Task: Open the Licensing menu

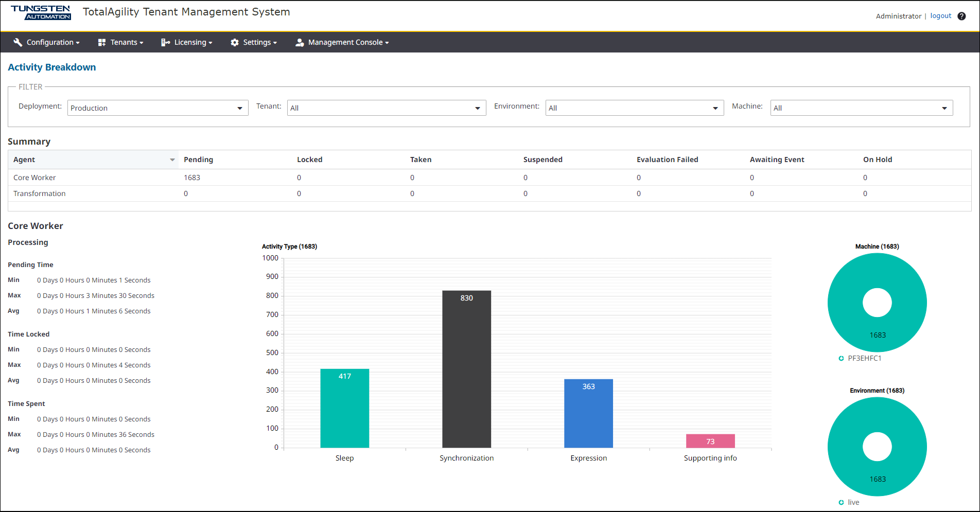Action: click(186, 42)
